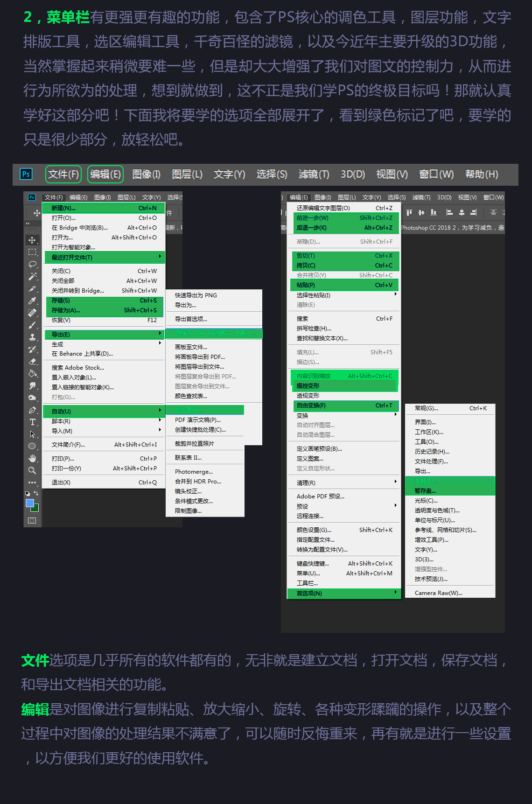Select the Eraser tool
Image resolution: width=532 pixels, height=804 pixels.
32,361
